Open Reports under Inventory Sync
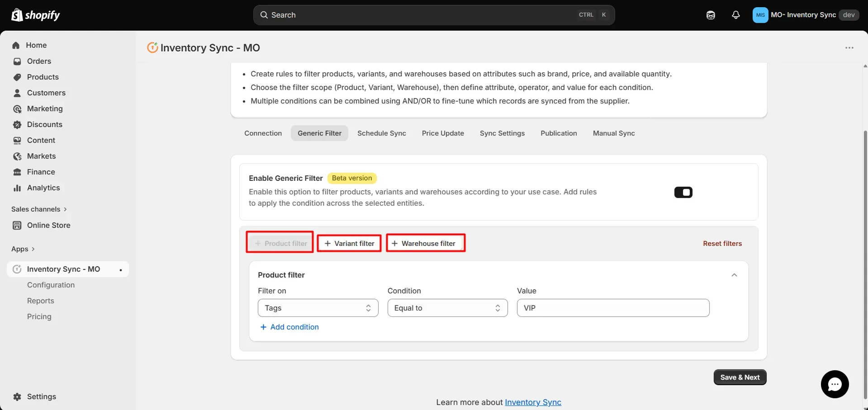Screen dimensions: 868x410 (x=40, y=301)
